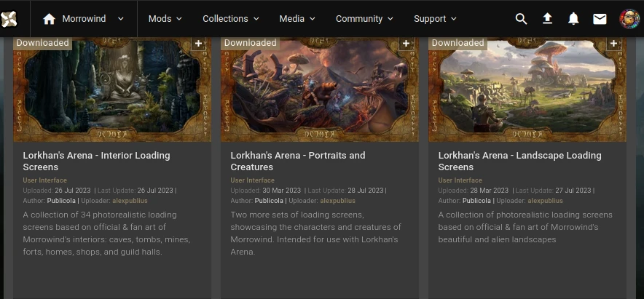The image size is (644, 299).
Task: Open the Nexus Mods logo home
Action: tap(9, 19)
